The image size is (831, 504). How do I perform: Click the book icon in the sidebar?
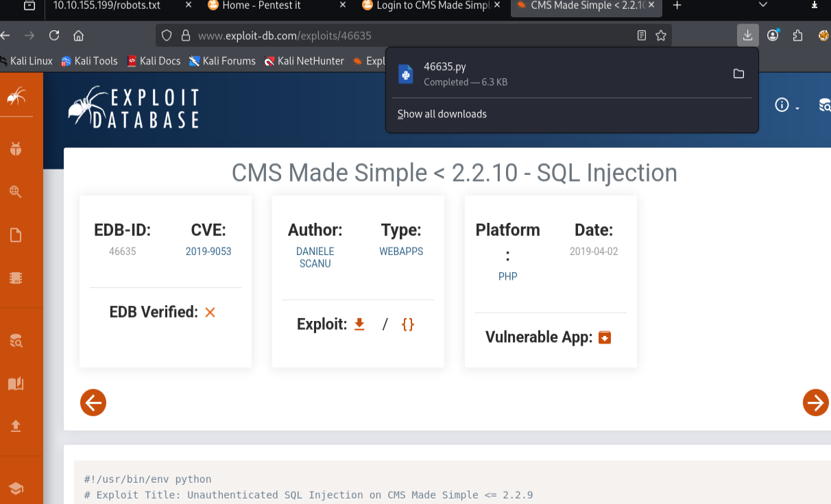click(16, 383)
